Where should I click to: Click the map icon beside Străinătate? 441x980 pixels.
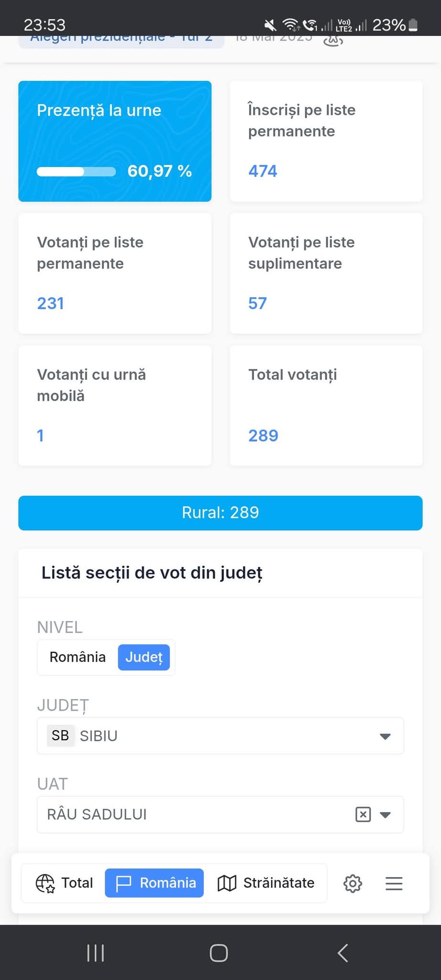[x=227, y=883]
